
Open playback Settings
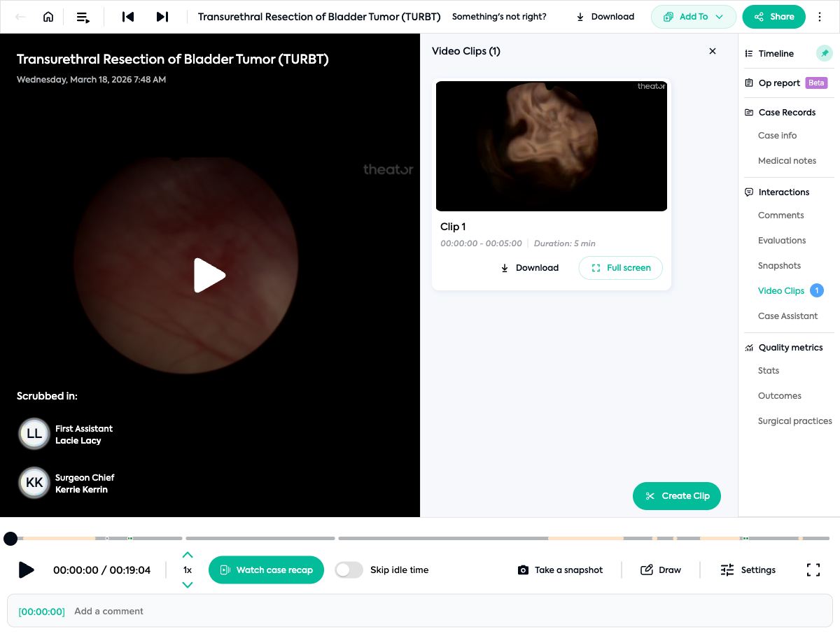pos(748,570)
